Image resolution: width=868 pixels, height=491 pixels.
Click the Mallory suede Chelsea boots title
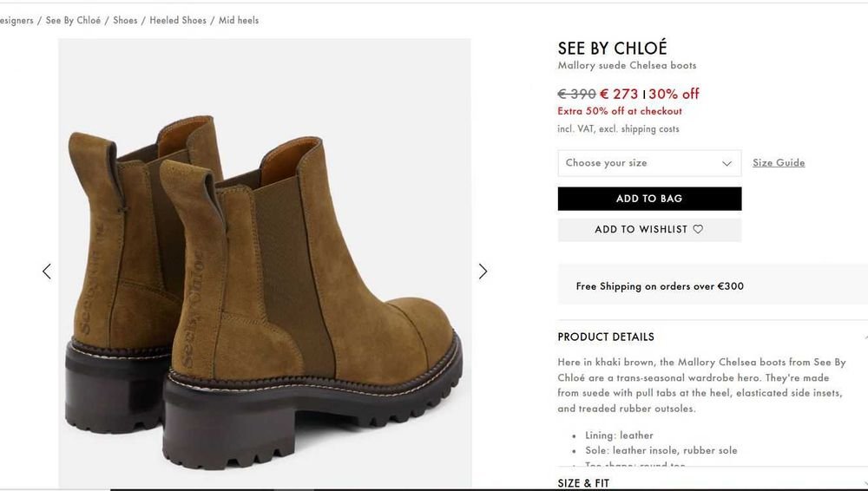(627, 66)
